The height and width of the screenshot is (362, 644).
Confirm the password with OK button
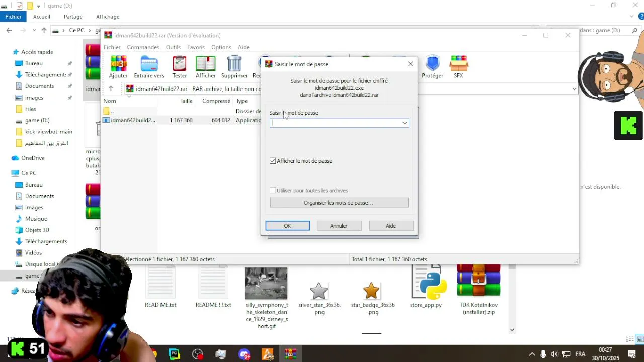click(x=287, y=226)
